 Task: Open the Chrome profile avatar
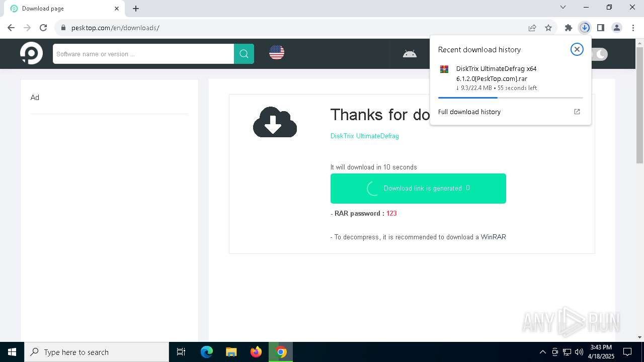(617, 28)
